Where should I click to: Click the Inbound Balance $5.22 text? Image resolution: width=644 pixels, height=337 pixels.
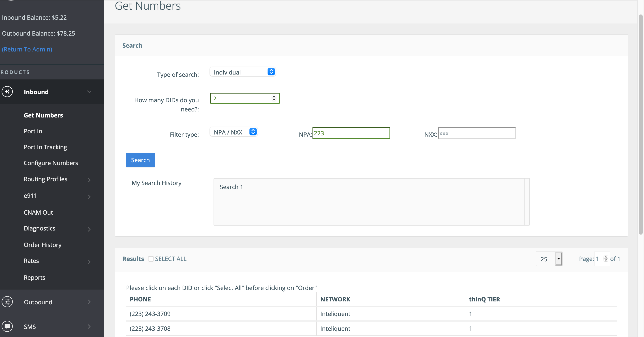pyautogui.click(x=34, y=17)
